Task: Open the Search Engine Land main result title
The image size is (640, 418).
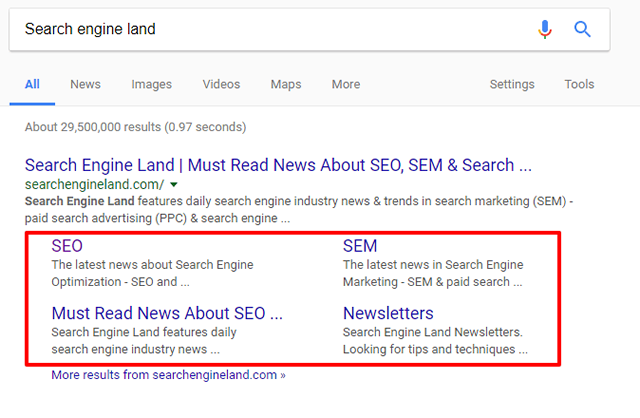Action: coord(278,165)
